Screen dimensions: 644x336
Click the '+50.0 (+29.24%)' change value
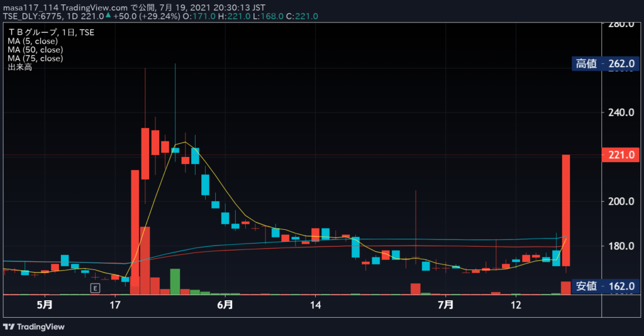point(147,16)
